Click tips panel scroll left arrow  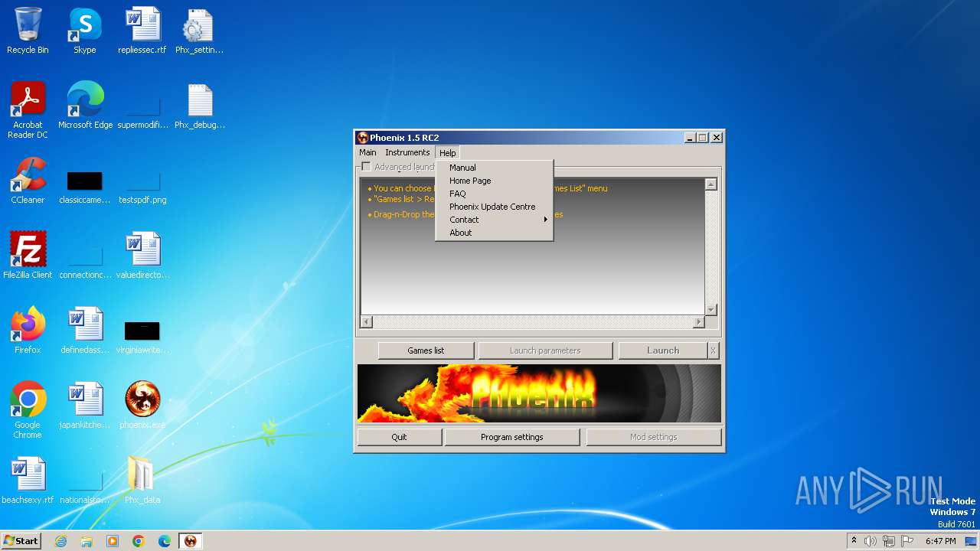click(x=366, y=322)
